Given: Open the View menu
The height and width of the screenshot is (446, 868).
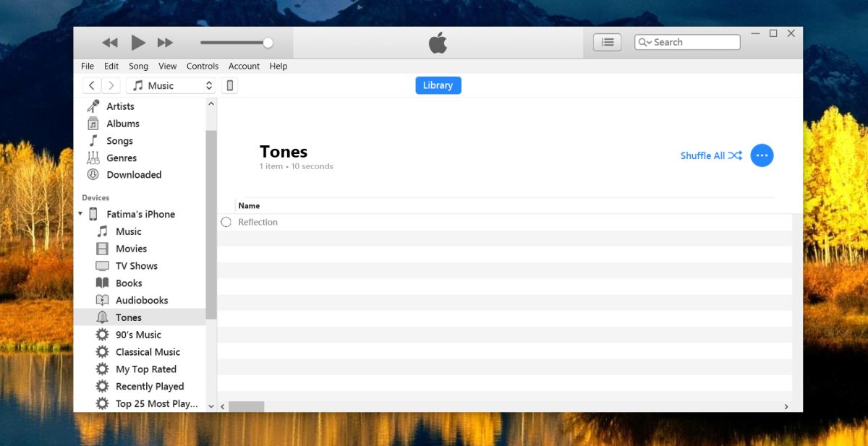Looking at the screenshot, I should tap(167, 66).
